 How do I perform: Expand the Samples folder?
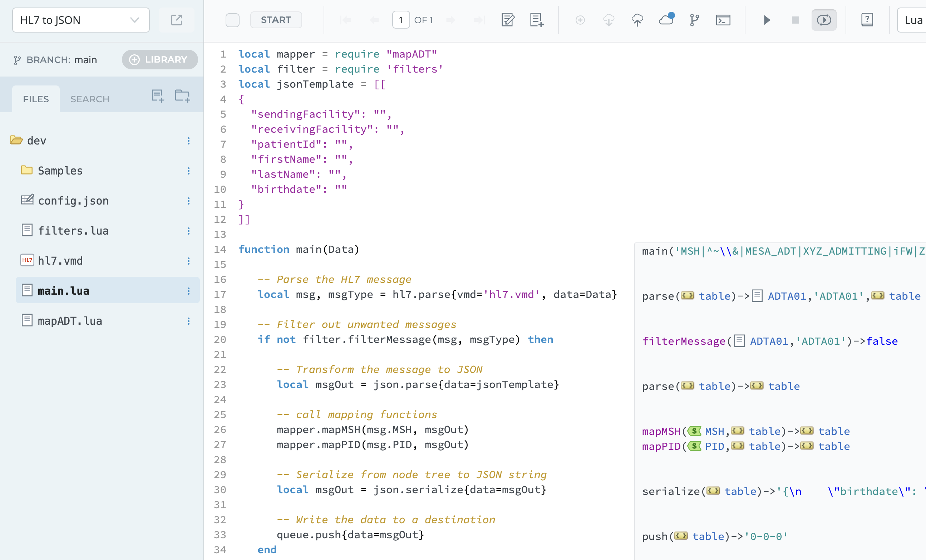[x=59, y=171]
